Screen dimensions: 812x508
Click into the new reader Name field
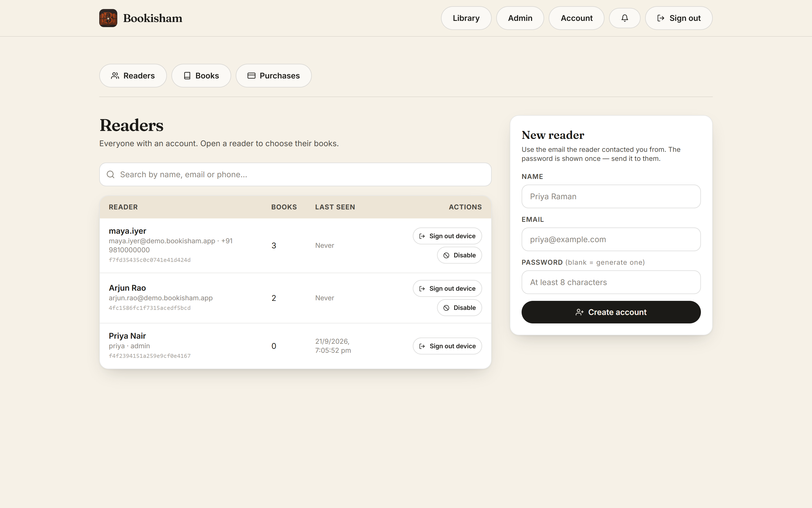611,196
